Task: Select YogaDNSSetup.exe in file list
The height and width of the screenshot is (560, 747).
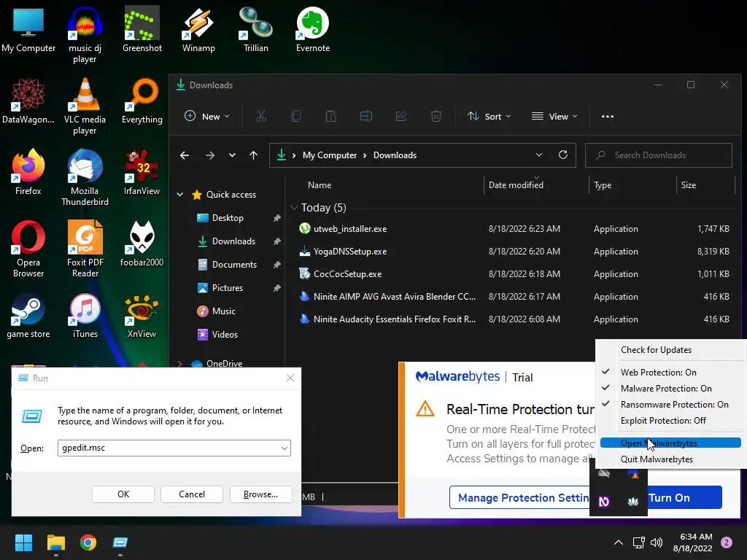Action: point(514,252)
